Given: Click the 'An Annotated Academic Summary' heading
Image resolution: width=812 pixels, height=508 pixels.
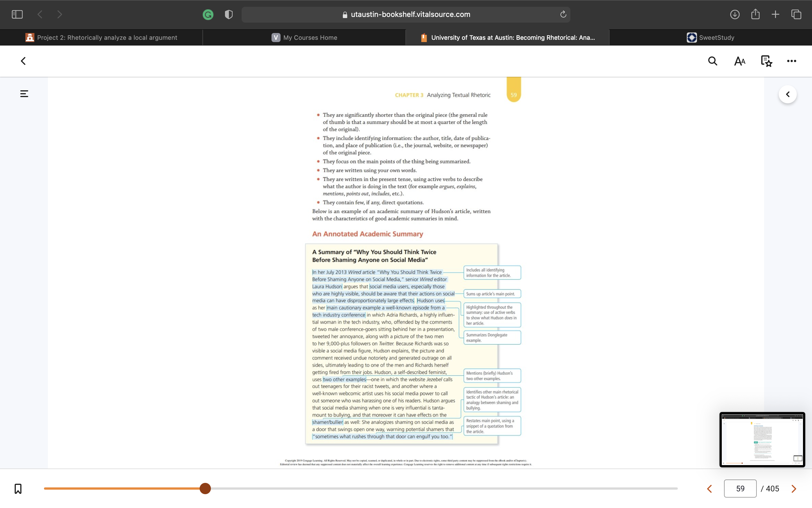Looking at the screenshot, I should point(367,234).
